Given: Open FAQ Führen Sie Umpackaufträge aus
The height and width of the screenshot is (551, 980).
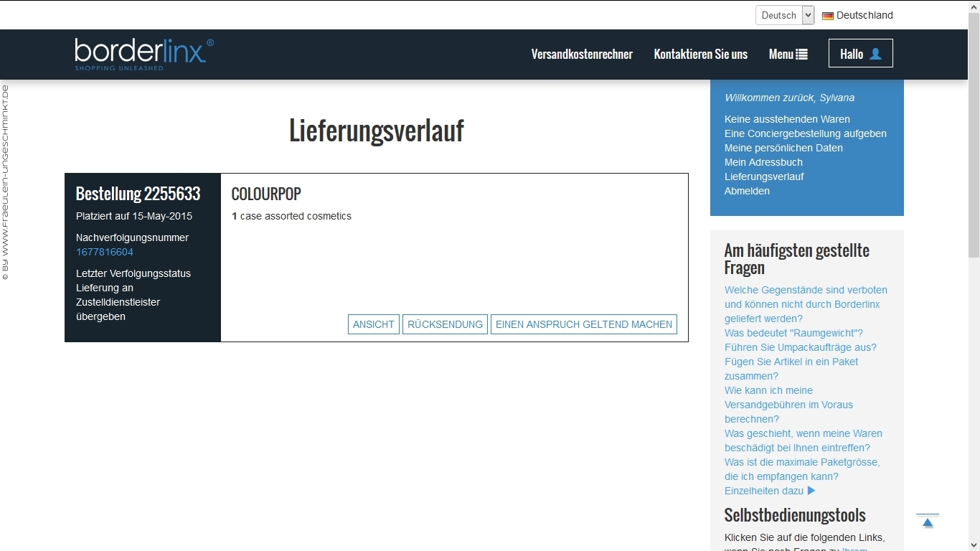Looking at the screenshot, I should (801, 347).
